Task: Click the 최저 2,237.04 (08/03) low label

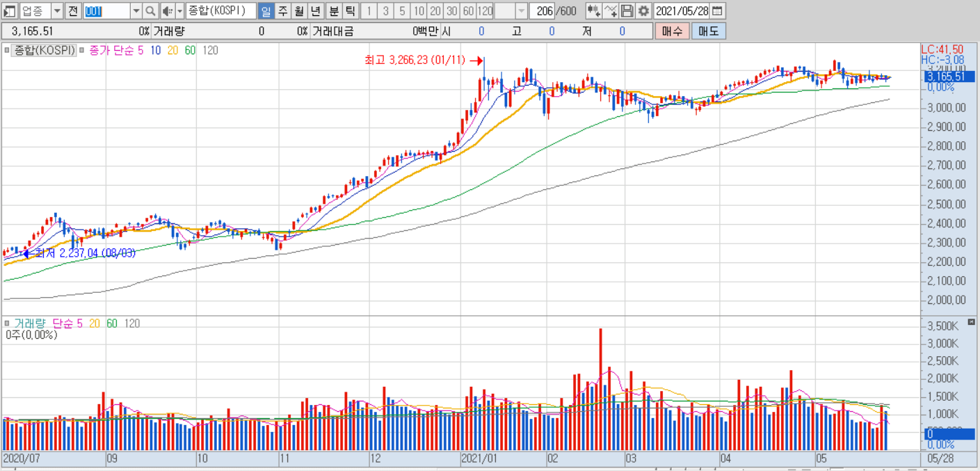Action: (x=86, y=253)
